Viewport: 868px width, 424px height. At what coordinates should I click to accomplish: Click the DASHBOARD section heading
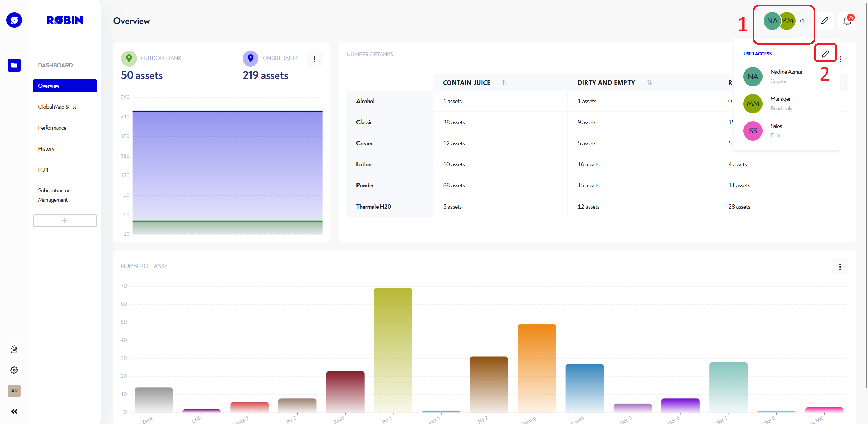pos(55,65)
